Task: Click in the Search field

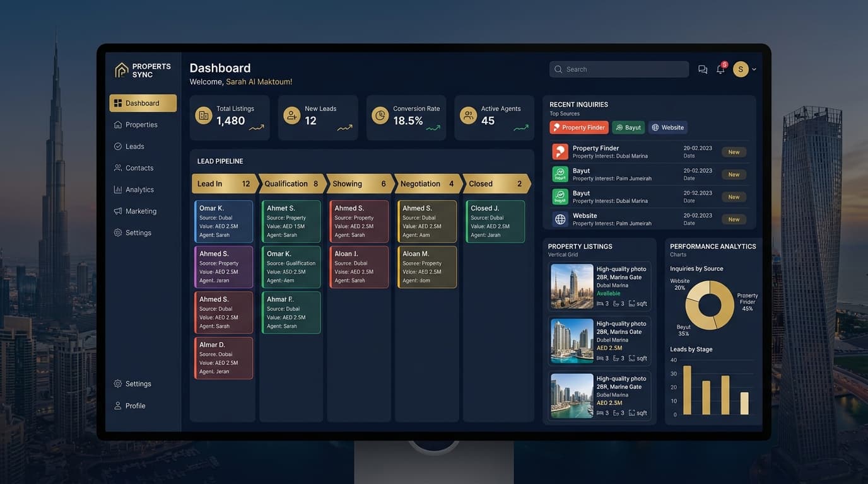Action: [x=619, y=69]
